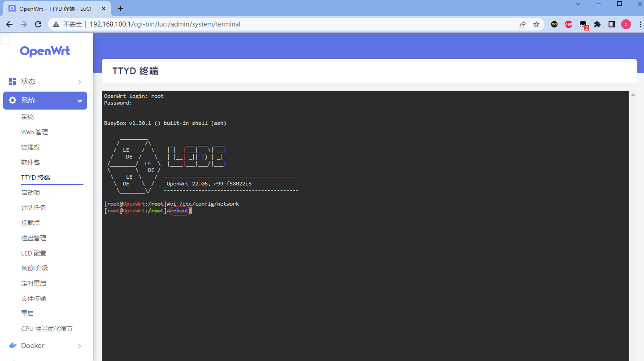
Task: Click the browser forward arrow
Action: click(x=24, y=24)
